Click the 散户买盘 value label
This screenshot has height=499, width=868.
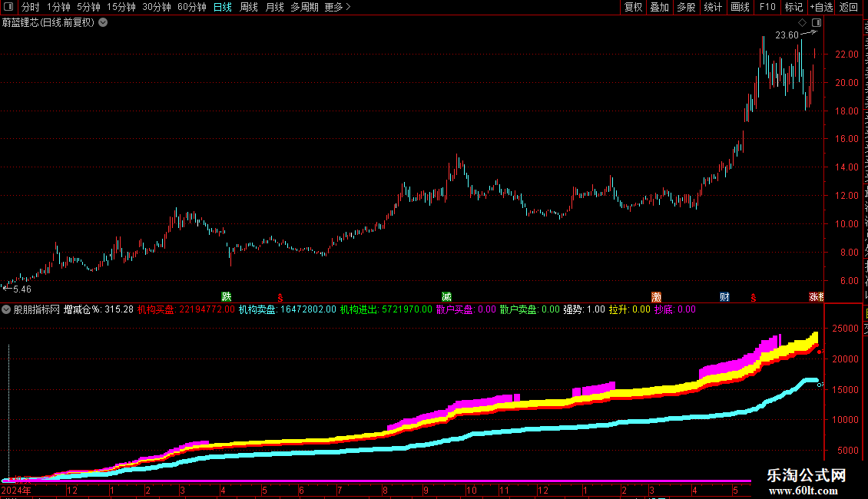466,310
